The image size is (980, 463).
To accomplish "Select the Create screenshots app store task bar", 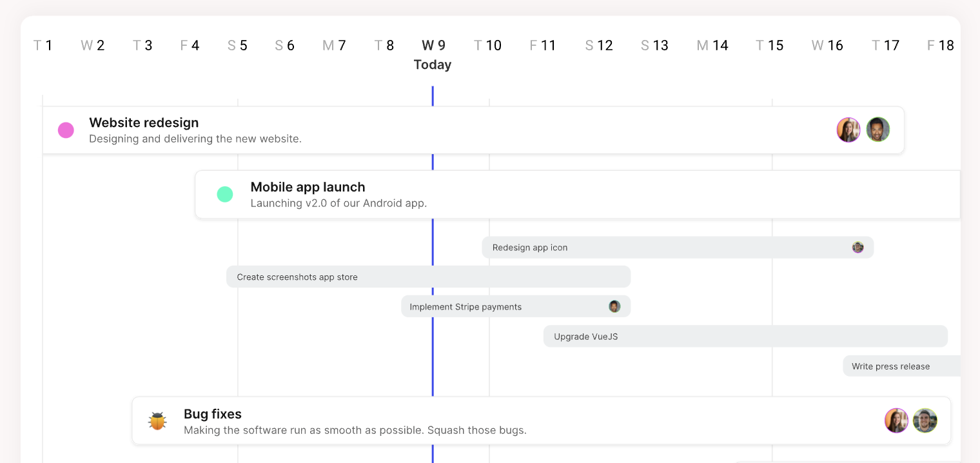I will coord(387,276).
